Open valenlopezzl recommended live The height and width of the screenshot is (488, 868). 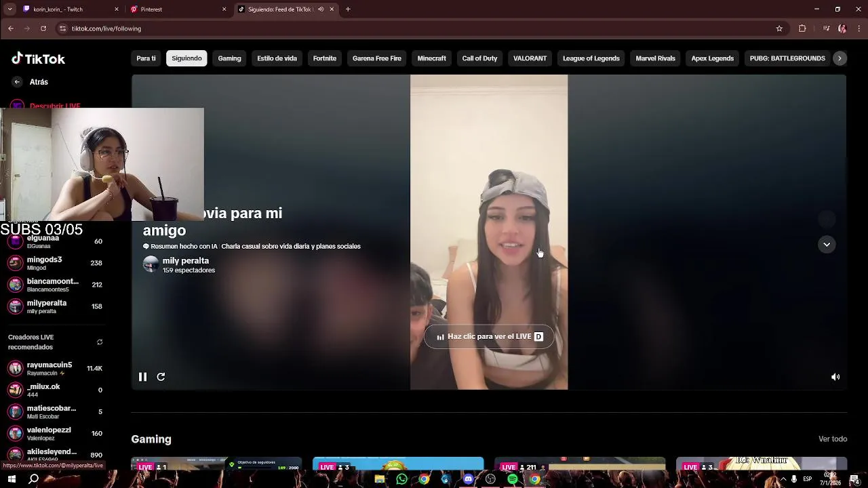coord(55,434)
